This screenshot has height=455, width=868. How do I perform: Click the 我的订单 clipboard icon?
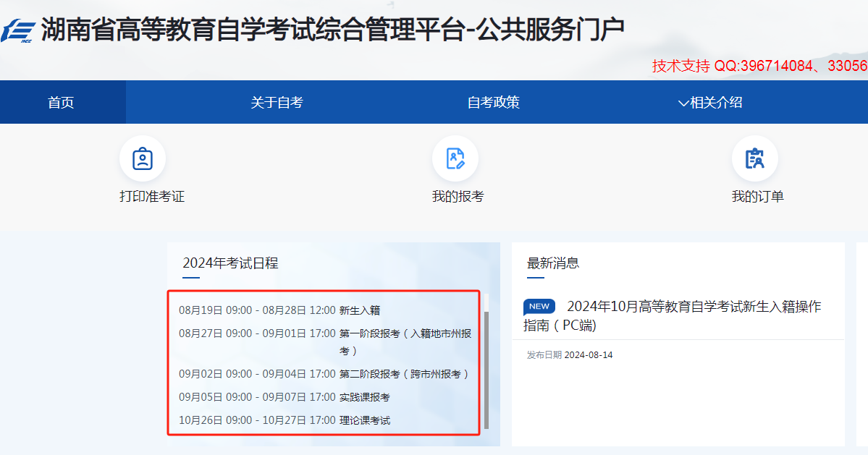[x=755, y=158]
